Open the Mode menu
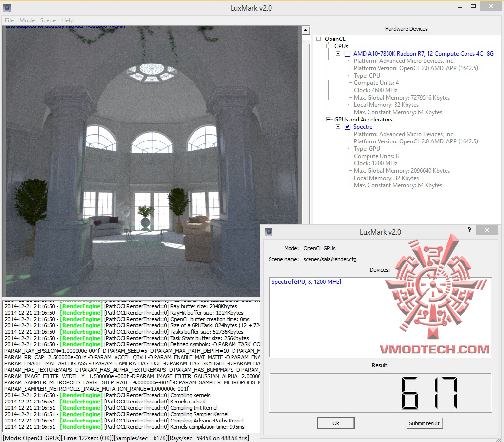 [27, 20]
